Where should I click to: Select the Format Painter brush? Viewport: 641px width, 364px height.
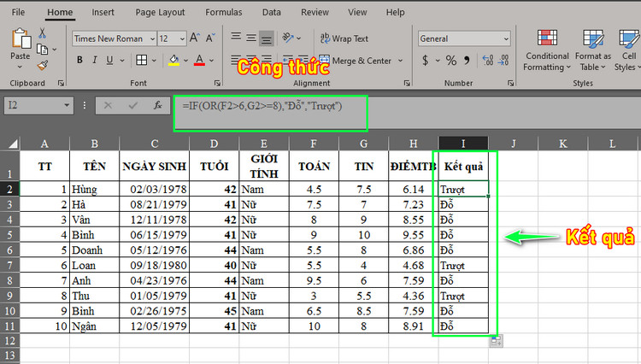coord(42,65)
